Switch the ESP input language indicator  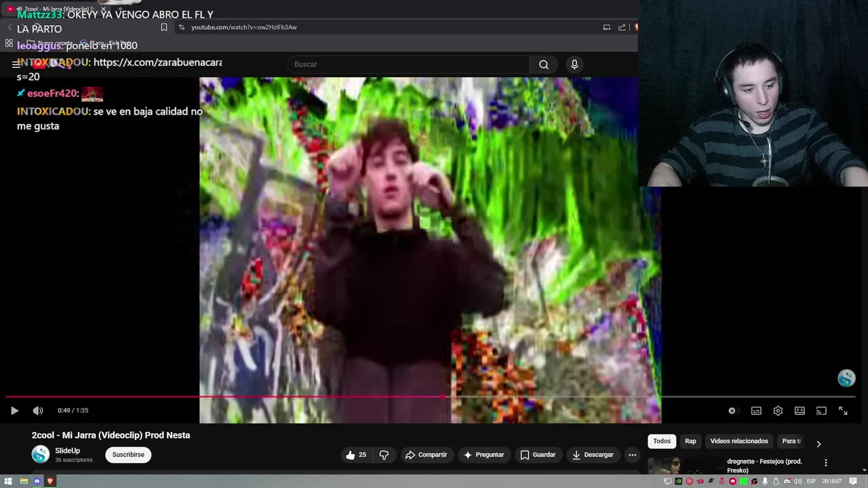811,481
